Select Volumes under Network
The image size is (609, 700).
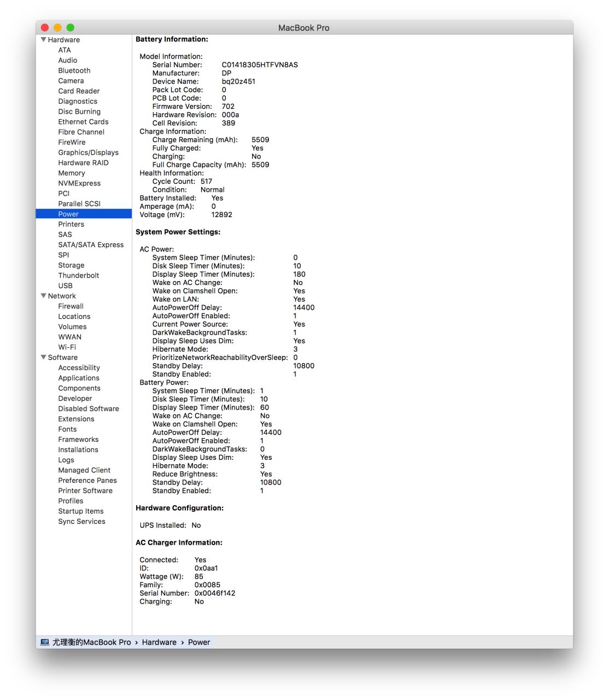click(72, 326)
